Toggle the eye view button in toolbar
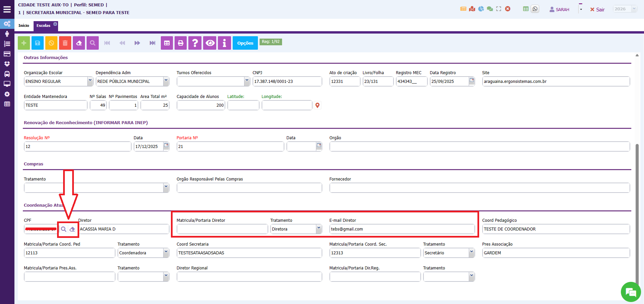This screenshot has width=644, height=304. pos(210,43)
